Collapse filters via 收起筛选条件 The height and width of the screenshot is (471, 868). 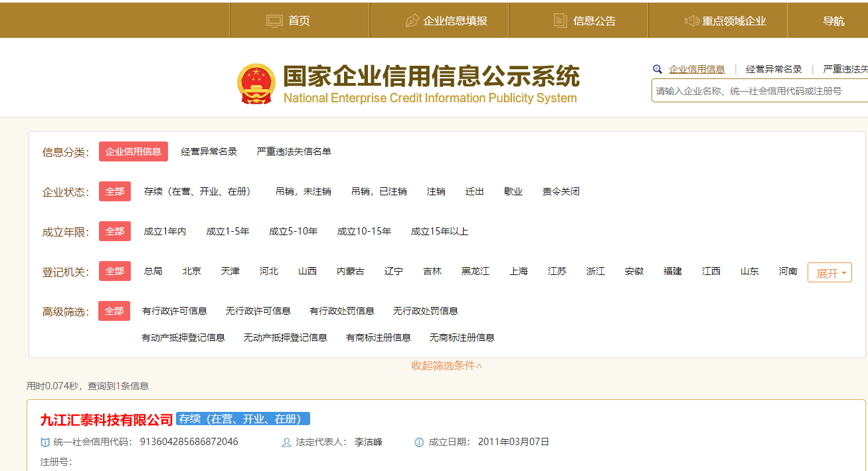point(447,365)
